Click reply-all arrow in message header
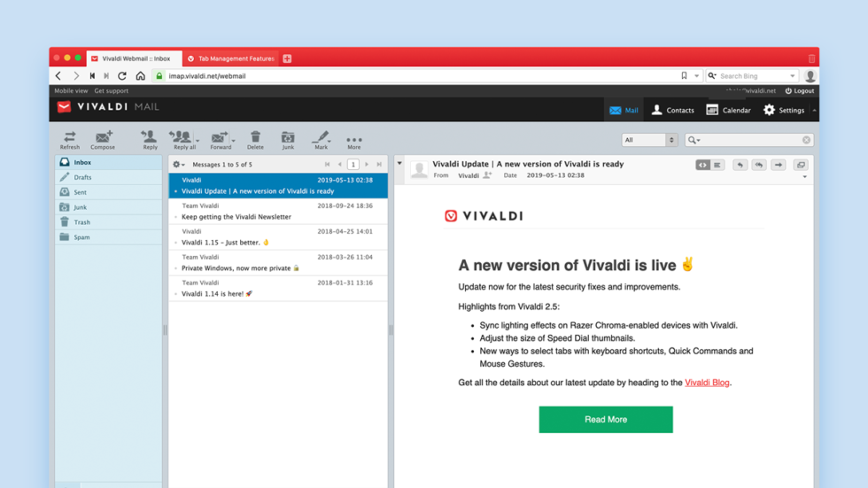Viewport: 868px width, 488px height. [x=759, y=165]
